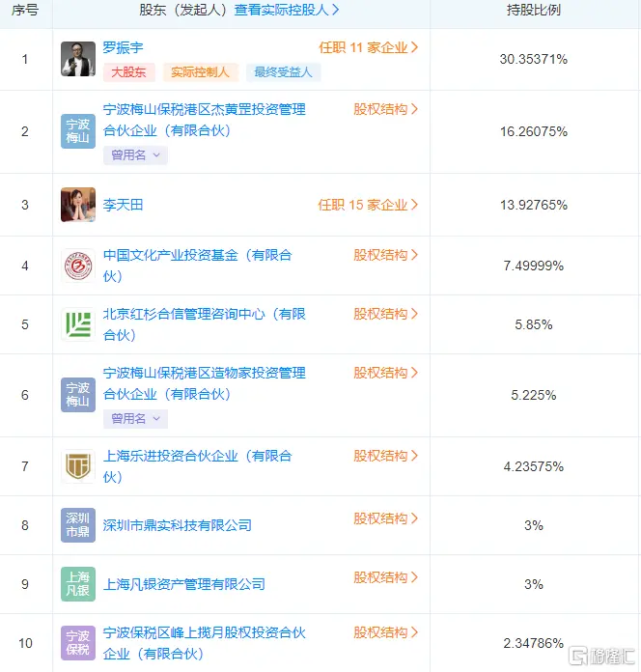Click the 最终受益人 tag under 罗振宇
641x672 pixels.
point(284,71)
